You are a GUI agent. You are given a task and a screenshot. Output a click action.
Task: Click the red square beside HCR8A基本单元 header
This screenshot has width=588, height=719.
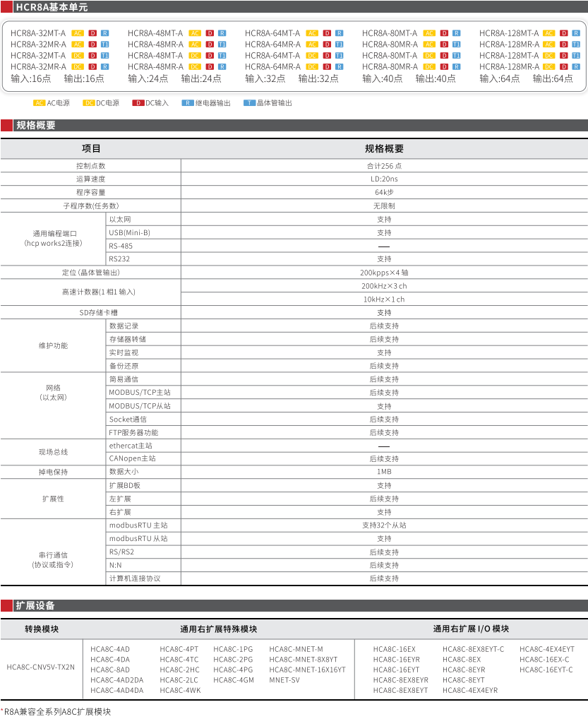coord(6,8)
